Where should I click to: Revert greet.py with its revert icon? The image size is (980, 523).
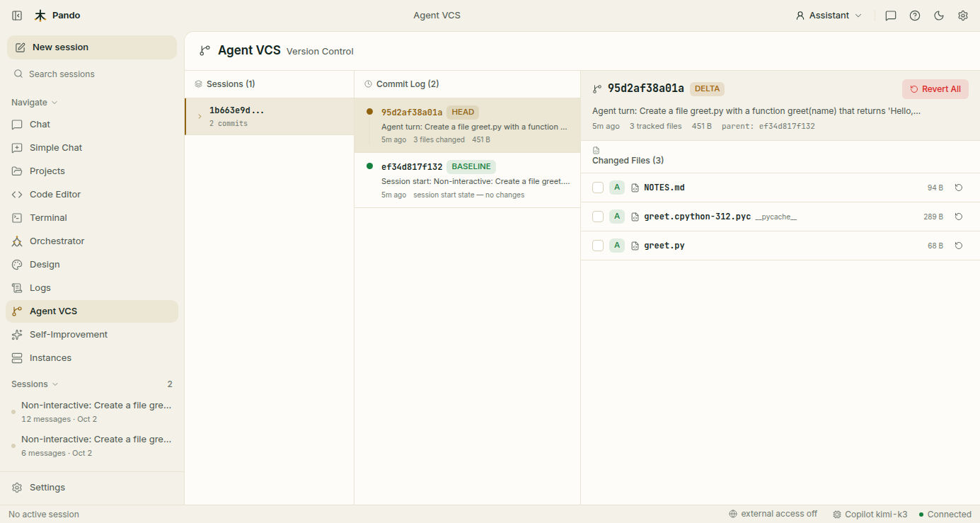(x=959, y=246)
